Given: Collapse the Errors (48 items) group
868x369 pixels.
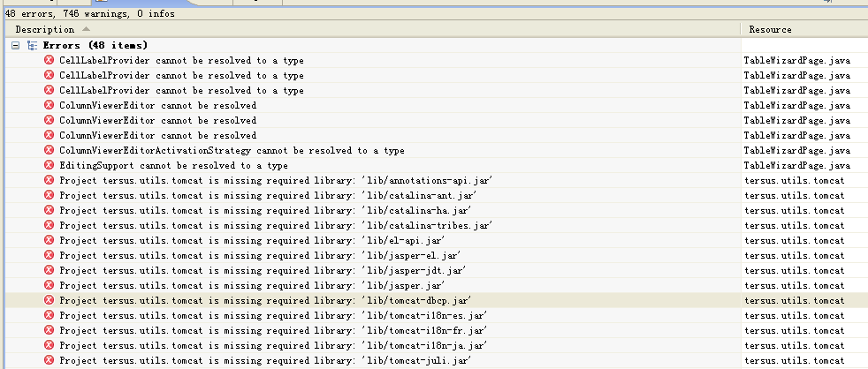Looking at the screenshot, I should tap(16, 45).
